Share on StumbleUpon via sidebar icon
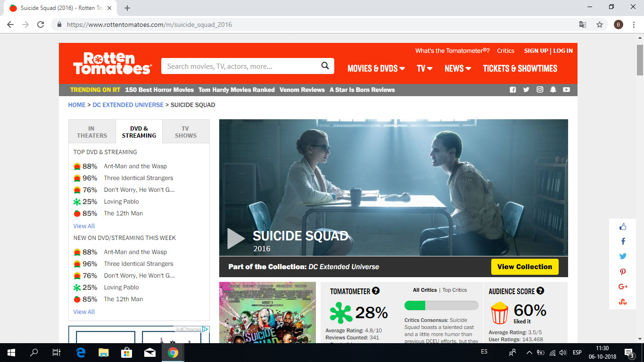The image size is (644, 362). pyautogui.click(x=623, y=302)
